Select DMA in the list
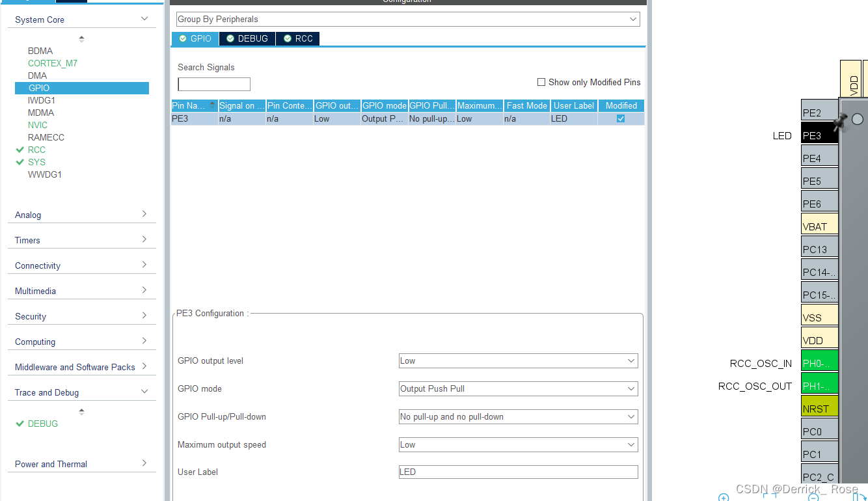868x501 pixels. [x=37, y=75]
